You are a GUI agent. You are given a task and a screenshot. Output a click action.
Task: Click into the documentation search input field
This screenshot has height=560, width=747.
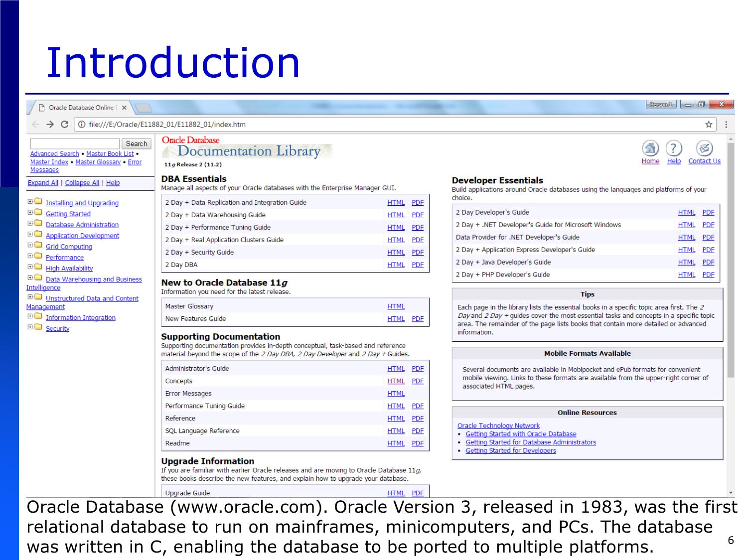tap(75, 143)
